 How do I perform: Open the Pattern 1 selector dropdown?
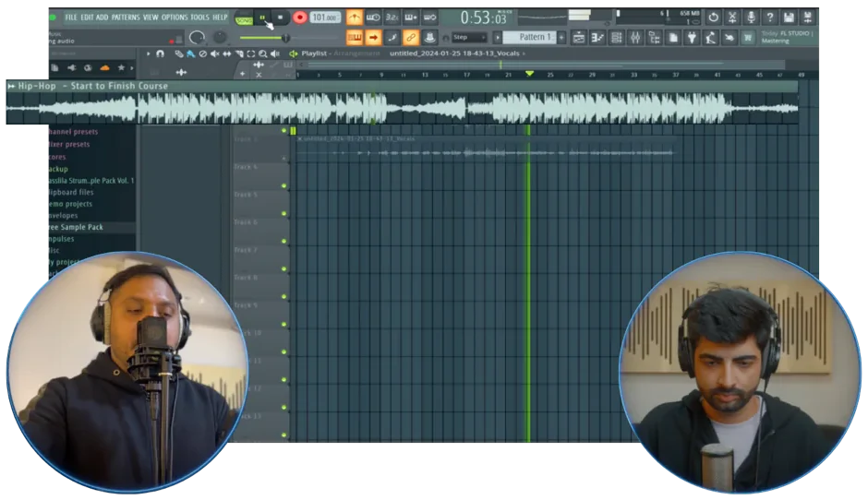coord(529,37)
